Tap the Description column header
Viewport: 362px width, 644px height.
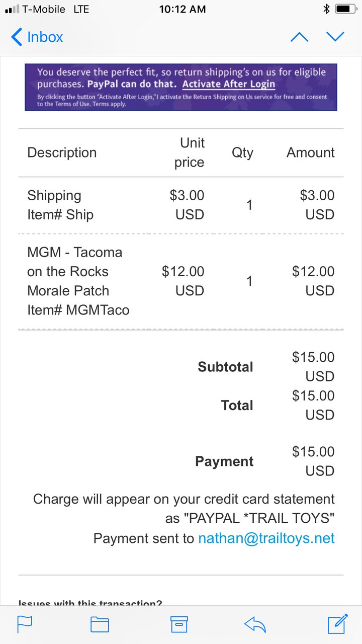[x=62, y=152]
